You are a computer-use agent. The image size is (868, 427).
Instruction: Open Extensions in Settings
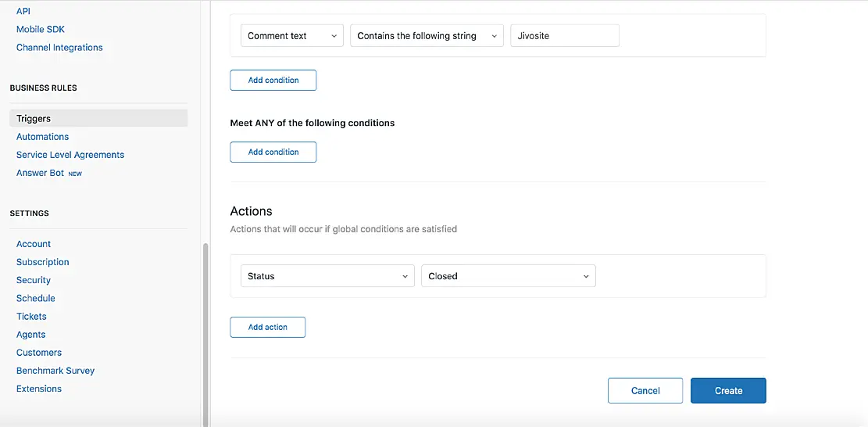[x=39, y=389]
